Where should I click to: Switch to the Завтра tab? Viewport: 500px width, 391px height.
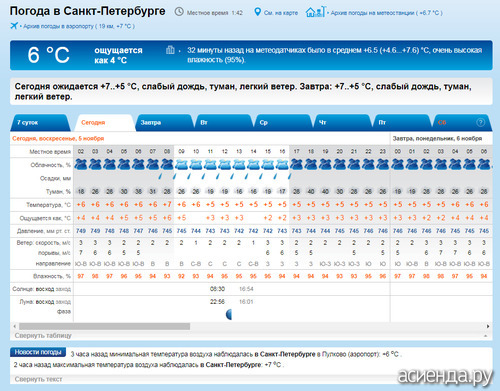pos(164,122)
